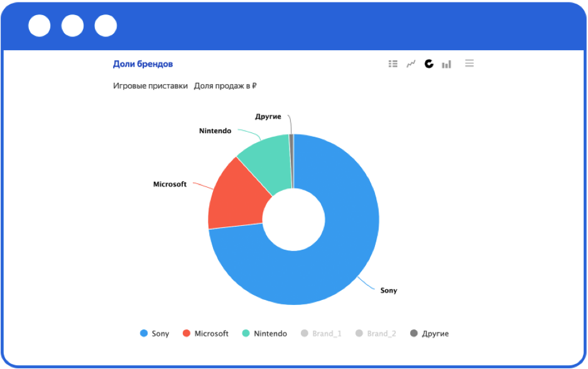The image size is (588, 369).
Task: Click the middle white window circle
Action: (x=72, y=26)
